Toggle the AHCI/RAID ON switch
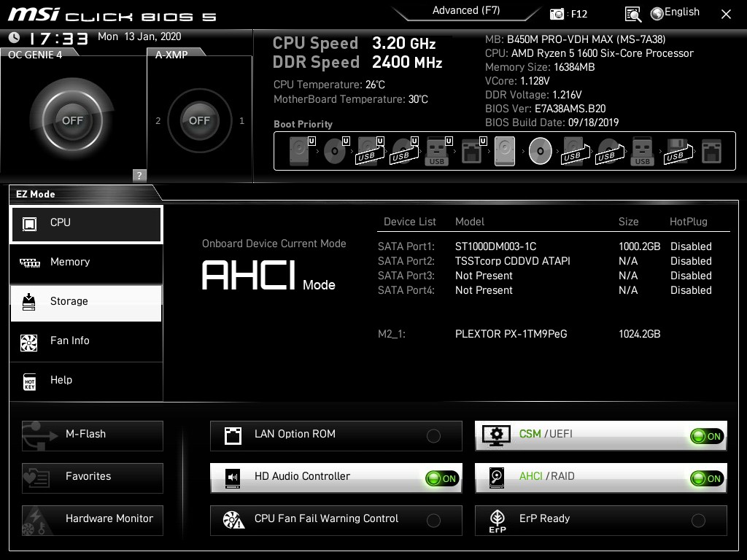The width and height of the screenshot is (747, 560). (x=707, y=478)
